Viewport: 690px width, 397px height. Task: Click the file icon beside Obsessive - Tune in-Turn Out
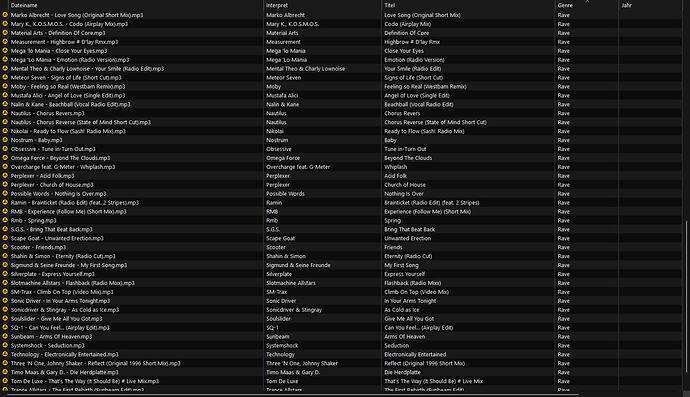(x=5, y=149)
